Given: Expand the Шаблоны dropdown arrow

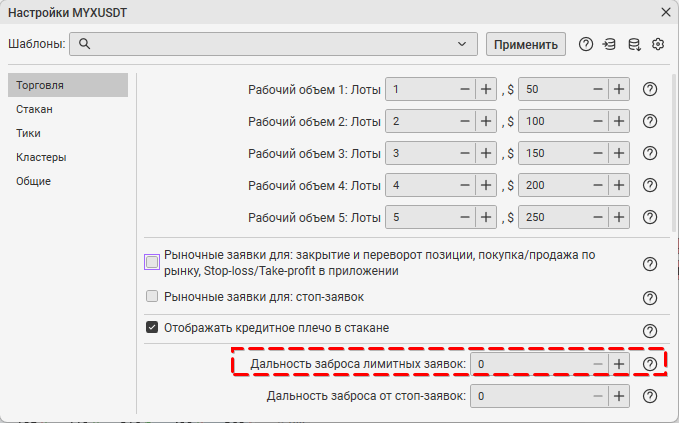Looking at the screenshot, I should pos(462,44).
